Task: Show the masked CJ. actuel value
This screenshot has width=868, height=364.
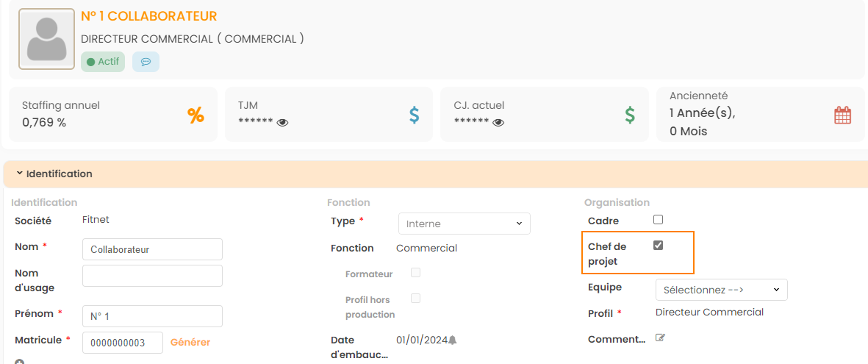Action: coord(498,123)
